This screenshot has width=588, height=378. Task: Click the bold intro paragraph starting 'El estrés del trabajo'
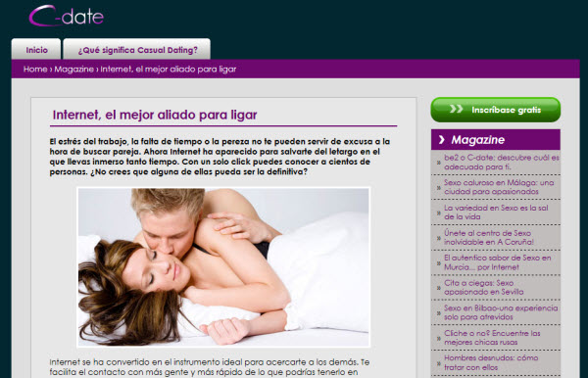[220, 157]
